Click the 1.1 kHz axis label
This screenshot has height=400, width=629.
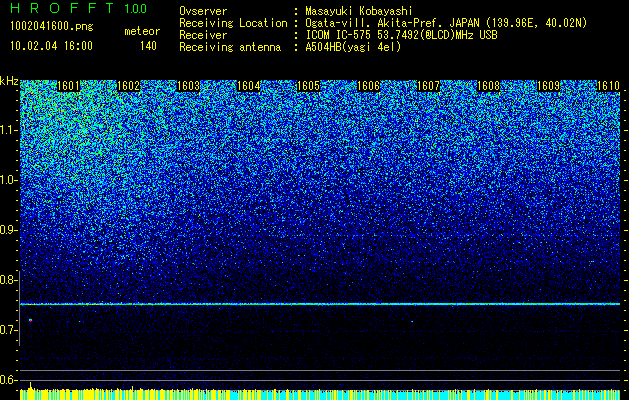tap(8, 130)
